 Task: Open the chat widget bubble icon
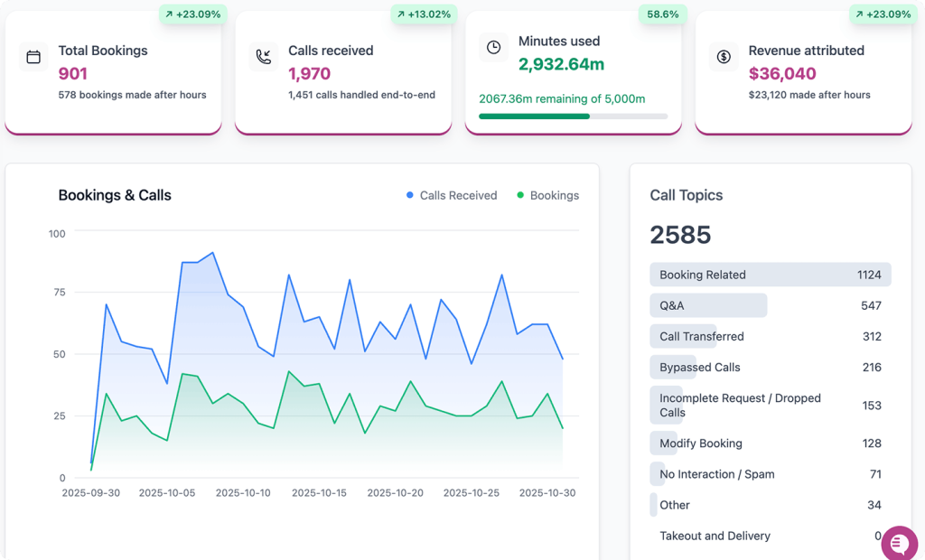898,543
